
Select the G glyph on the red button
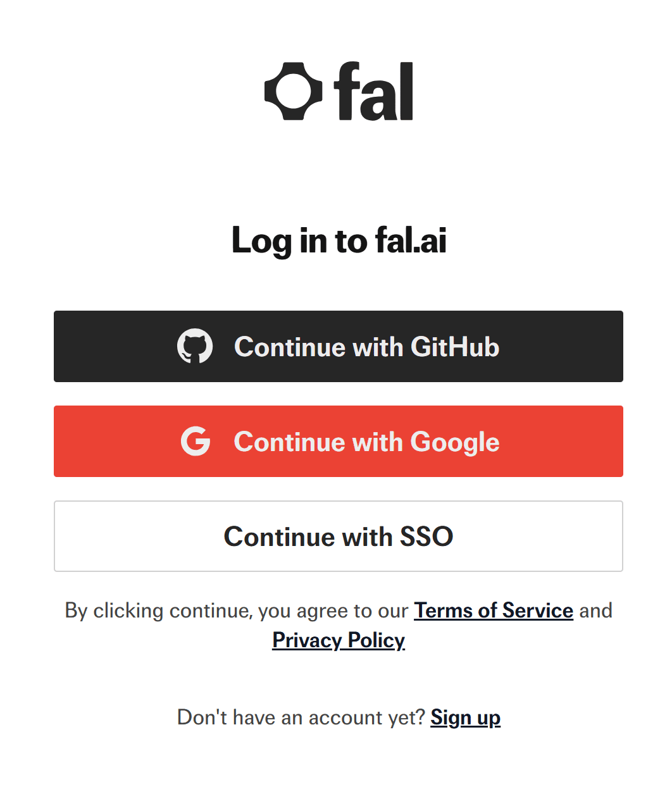(196, 441)
